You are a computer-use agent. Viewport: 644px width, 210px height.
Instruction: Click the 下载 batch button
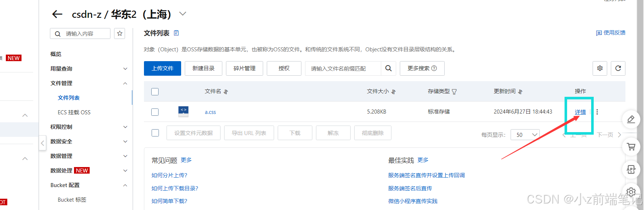(295, 133)
